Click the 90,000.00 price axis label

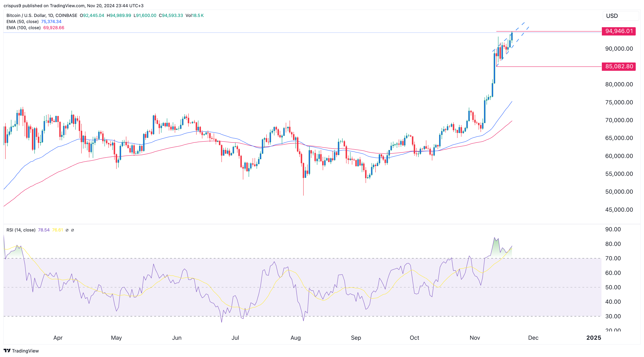point(619,49)
